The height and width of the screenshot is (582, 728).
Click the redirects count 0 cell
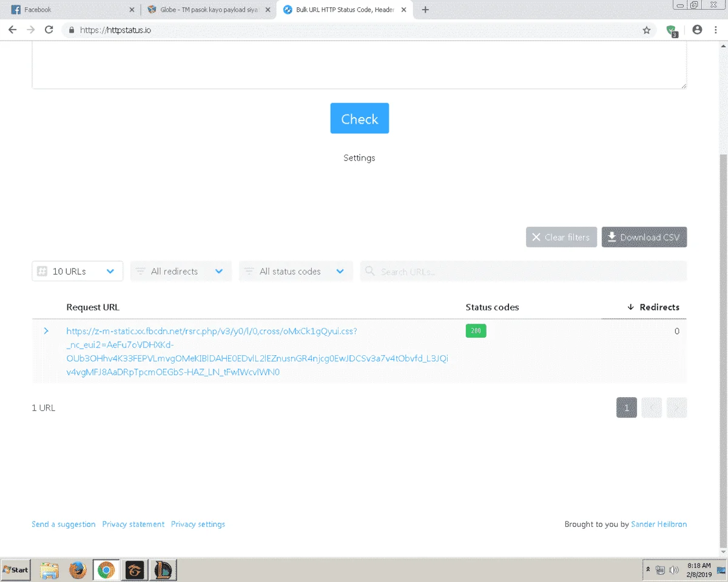677,331
